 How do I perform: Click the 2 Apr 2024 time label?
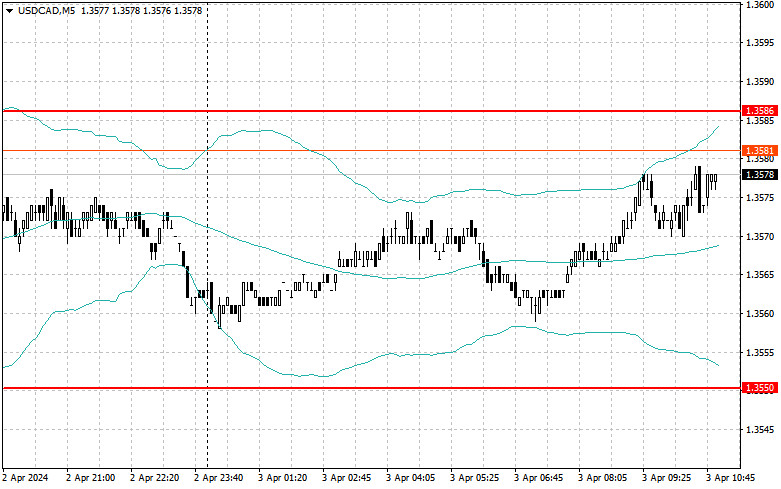point(25,478)
